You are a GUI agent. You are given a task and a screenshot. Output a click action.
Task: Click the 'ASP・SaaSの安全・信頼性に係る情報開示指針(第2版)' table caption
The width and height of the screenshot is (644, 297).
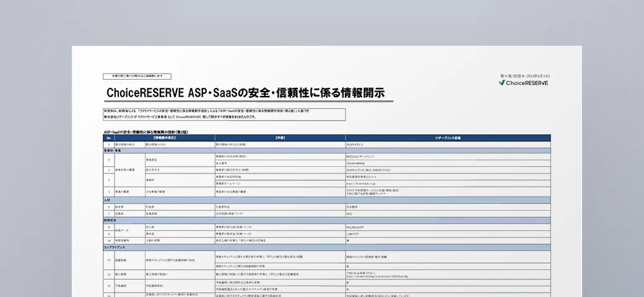pos(146,132)
